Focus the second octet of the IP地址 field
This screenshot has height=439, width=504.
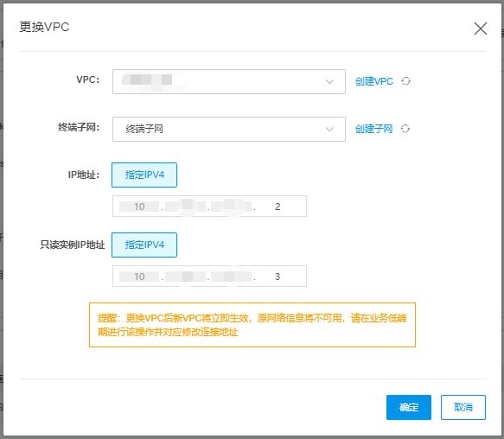coord(186,207)
